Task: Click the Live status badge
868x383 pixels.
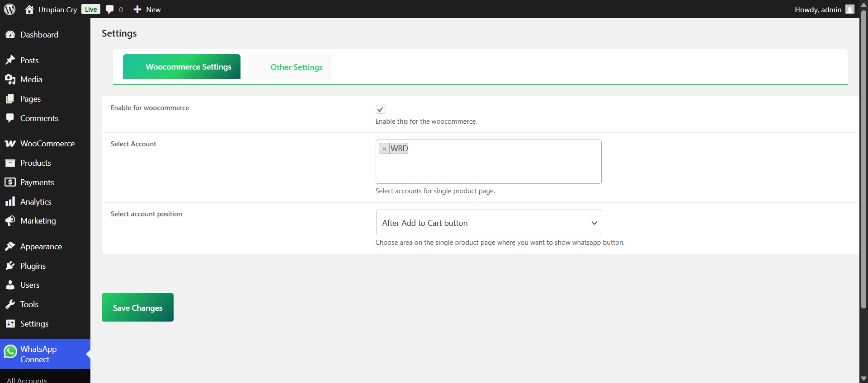Action: 91,9
